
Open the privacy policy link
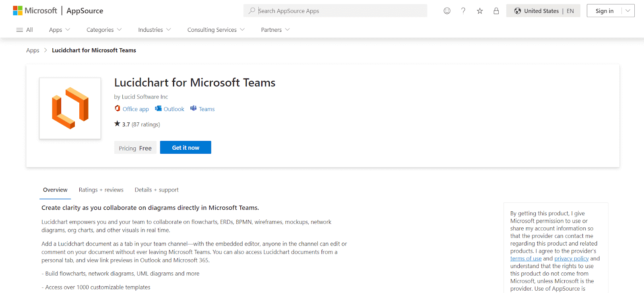pos(572,259)
